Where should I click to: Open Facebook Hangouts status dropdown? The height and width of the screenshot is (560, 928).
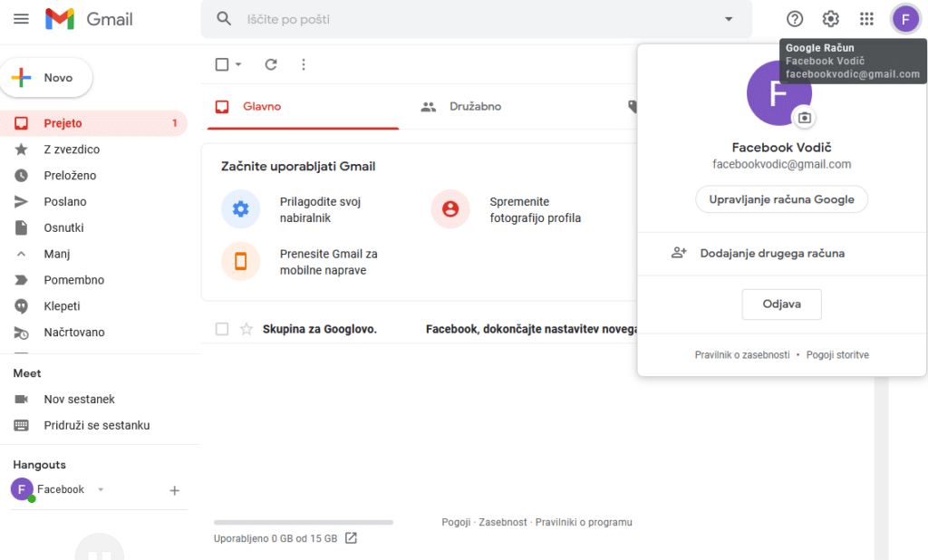pos(101,489)
